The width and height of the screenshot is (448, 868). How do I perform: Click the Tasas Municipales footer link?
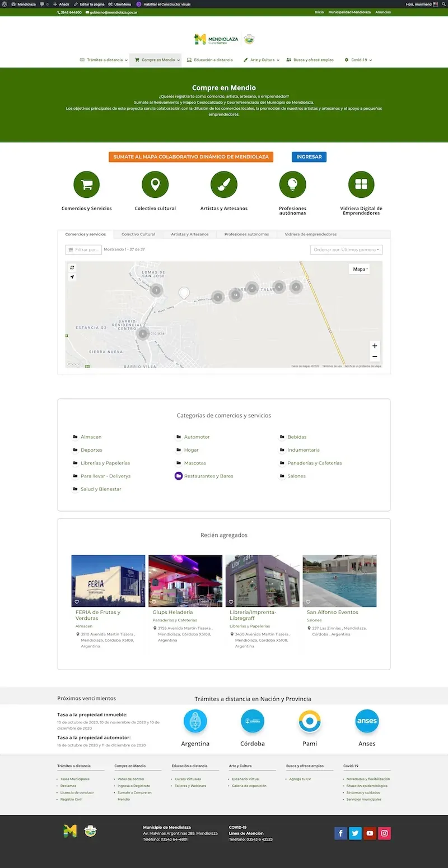tap(75, 779)
